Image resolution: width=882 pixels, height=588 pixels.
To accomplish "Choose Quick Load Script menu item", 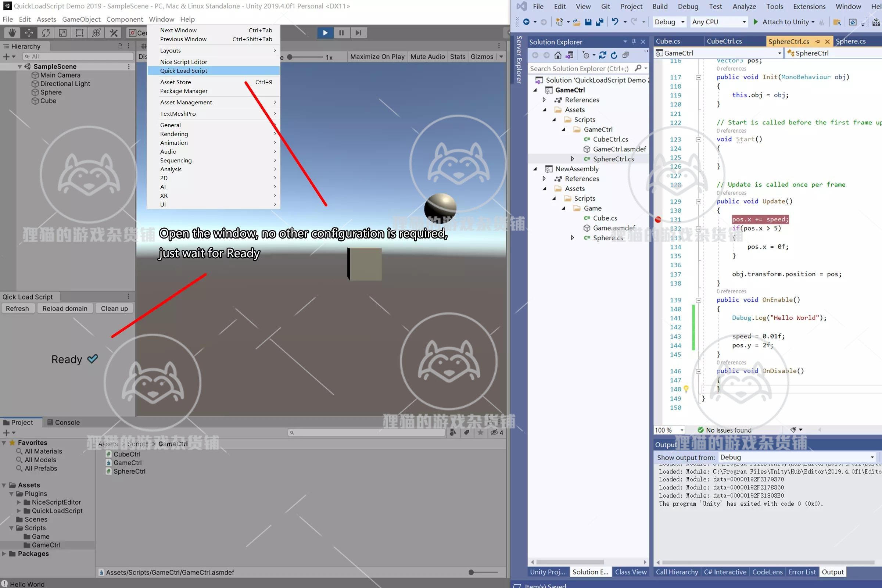I will (x=184, y=71).
